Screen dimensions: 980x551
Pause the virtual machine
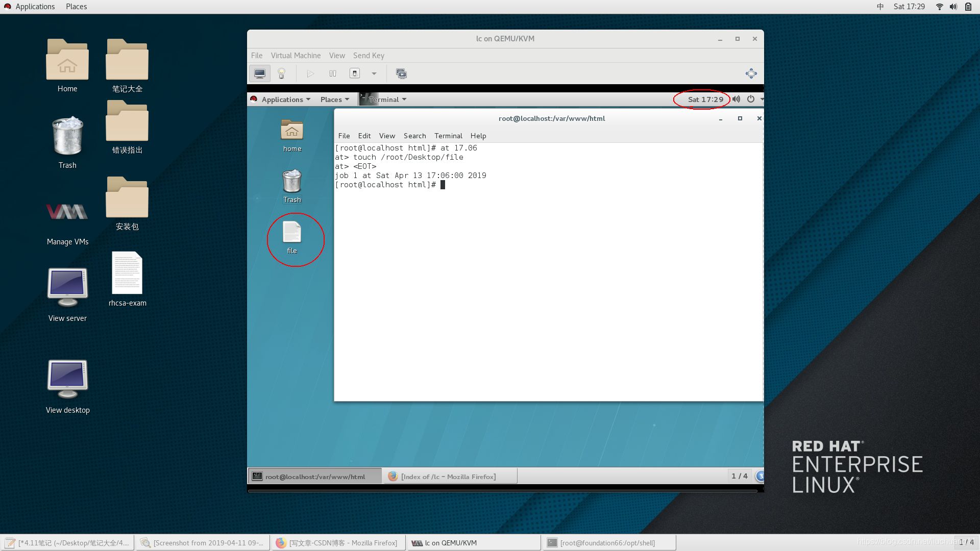[x=333, y=73]
